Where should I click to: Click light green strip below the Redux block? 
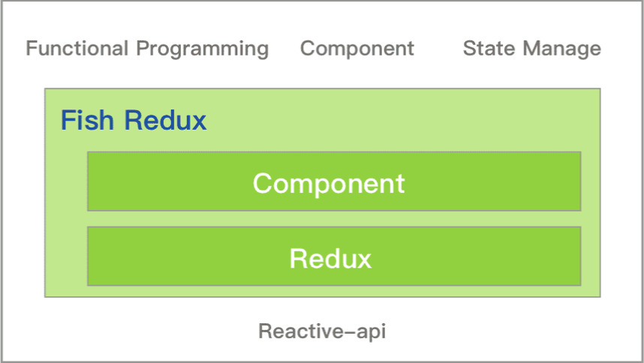coord(334,291)
